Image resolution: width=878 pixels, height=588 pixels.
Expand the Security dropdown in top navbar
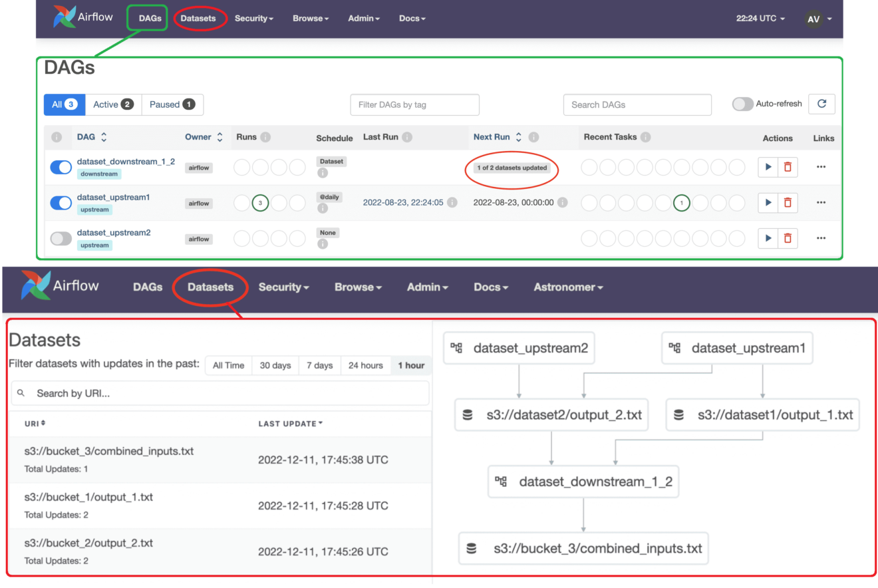[x=253, y=19]
